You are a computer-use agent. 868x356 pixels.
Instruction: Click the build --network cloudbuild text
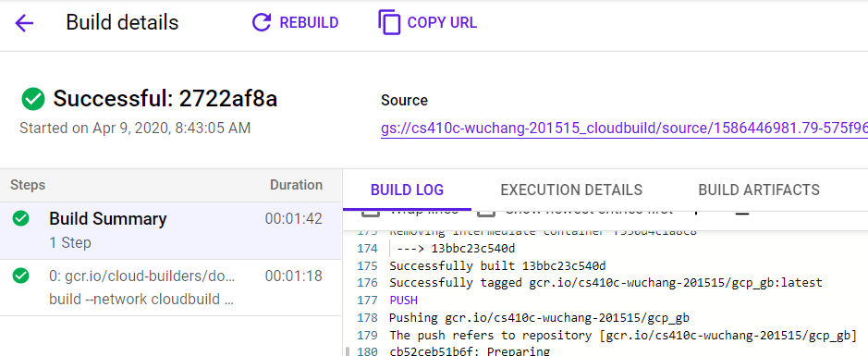(x=141, y=300)
